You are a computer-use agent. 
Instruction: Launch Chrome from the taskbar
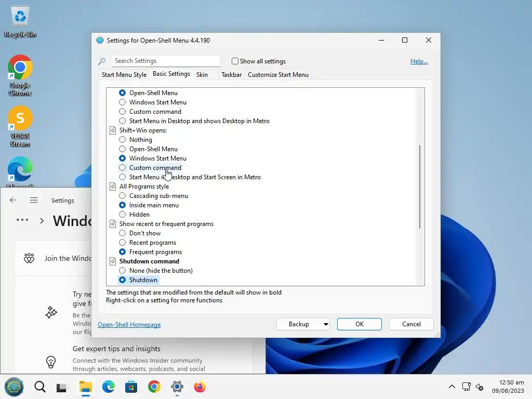click(x=154, y=387)
